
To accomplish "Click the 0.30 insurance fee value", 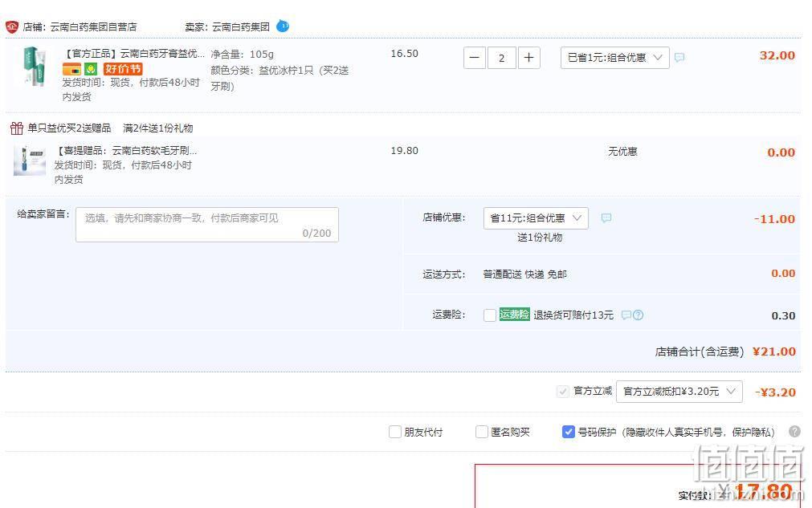I will pyautogui.click(x=784, y=315).
